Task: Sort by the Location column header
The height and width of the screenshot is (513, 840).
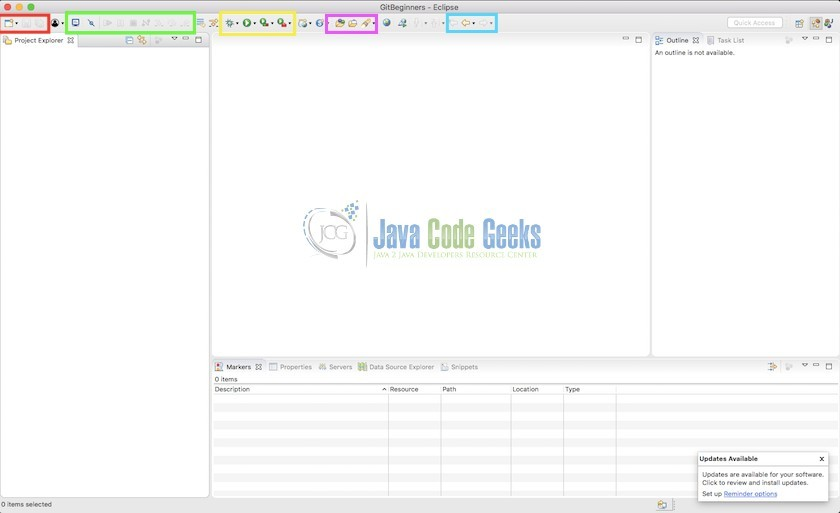Action: click(537, 389)
